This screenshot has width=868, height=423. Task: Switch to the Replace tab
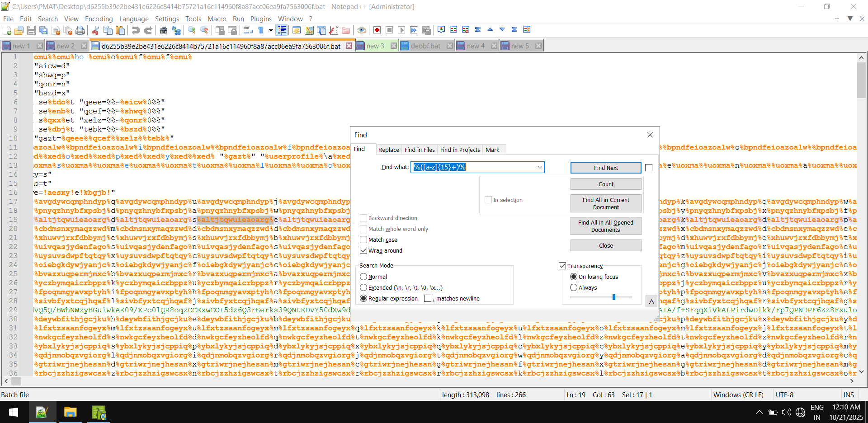[x=388, y=150]
